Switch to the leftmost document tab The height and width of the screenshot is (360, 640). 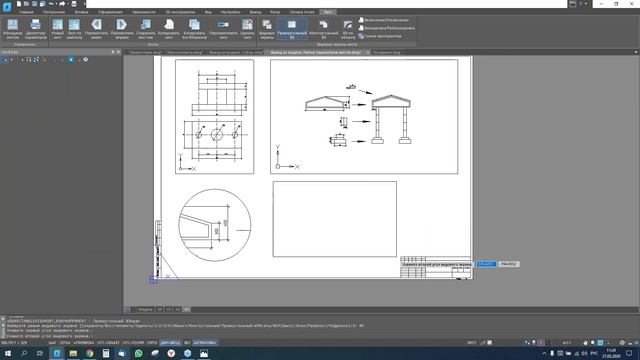pyautogui.click(x=146, y=52)
